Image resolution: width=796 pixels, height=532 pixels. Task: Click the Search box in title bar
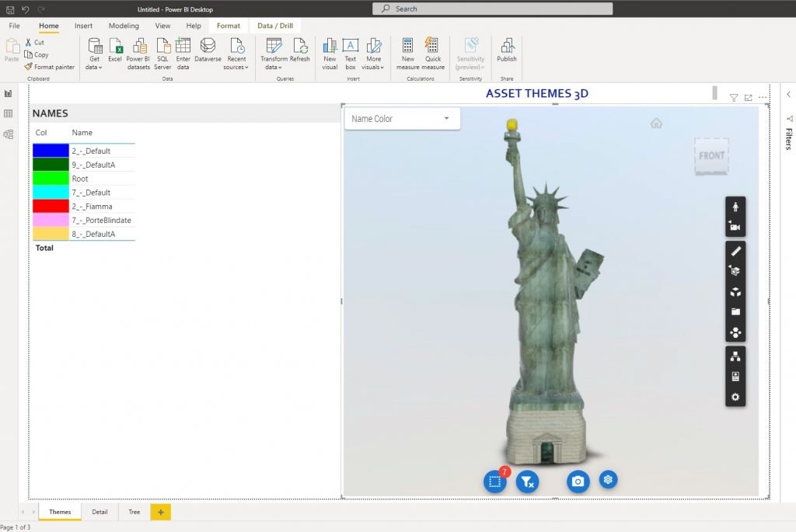[492, 9]
